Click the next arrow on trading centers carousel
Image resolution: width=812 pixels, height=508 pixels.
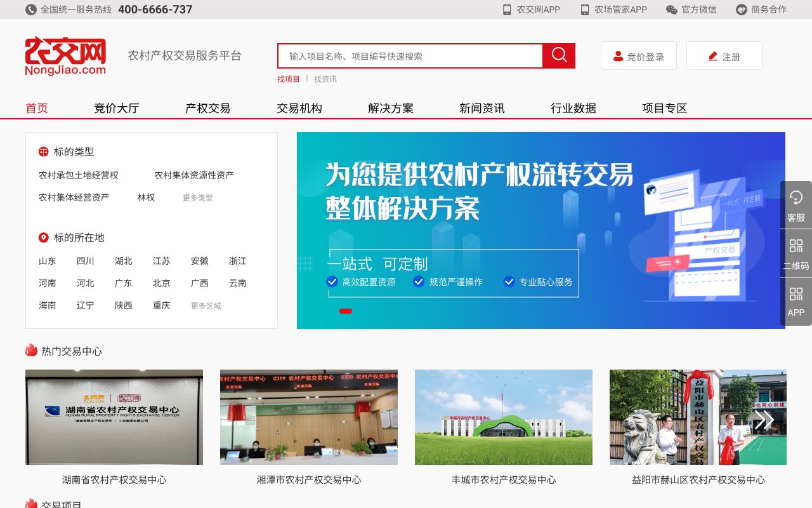[764, 419]
